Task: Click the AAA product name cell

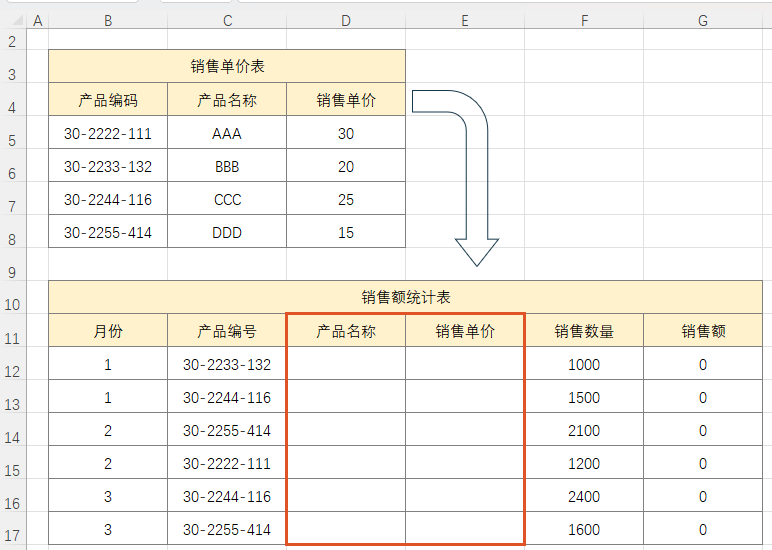Action: tap(227, 133)
